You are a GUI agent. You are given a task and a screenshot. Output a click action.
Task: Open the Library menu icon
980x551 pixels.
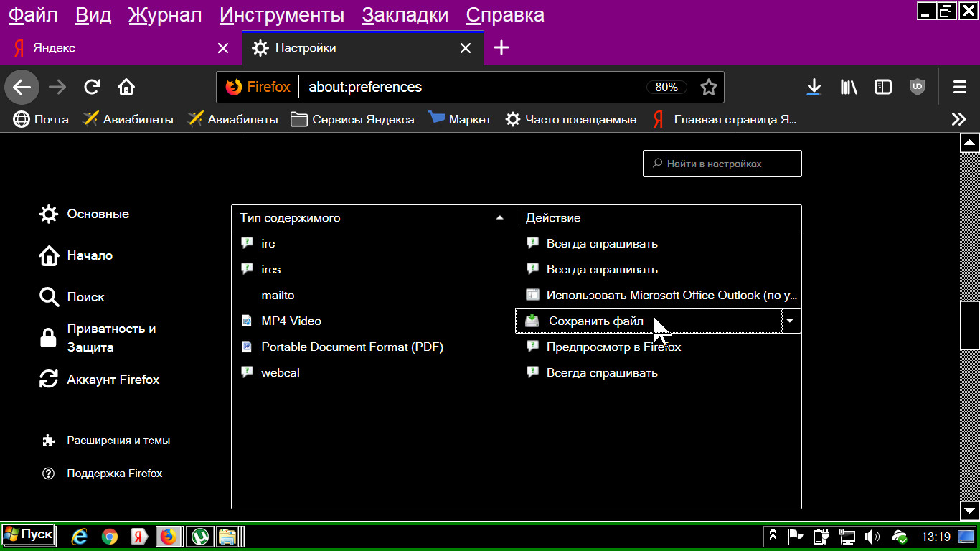[849, 87]
